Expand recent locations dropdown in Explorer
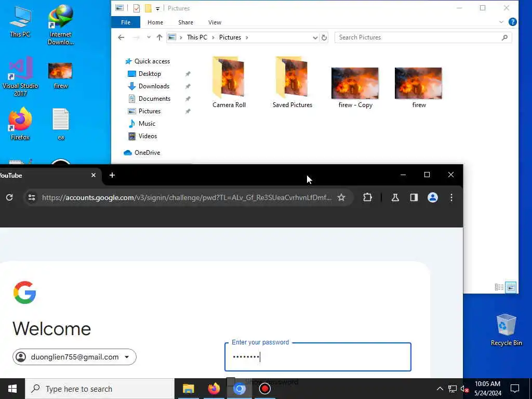532x399 pixels. 149,37
